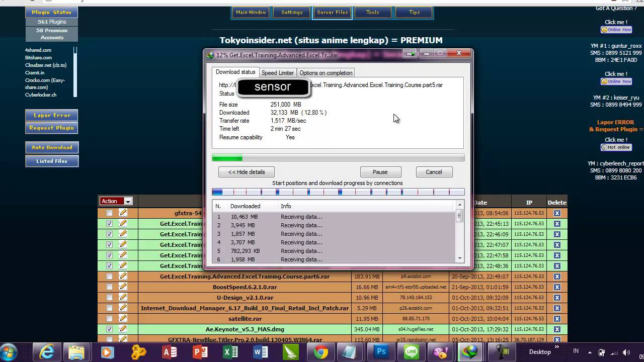The image size is (644, 362).
Task: Tick the checkbox for BoostSpeed.6.2.1.0.rar
Action: pos(109,287)
